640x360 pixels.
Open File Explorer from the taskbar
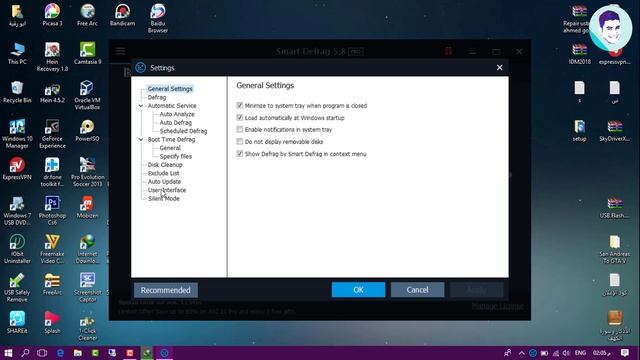[x=78, y=353]
